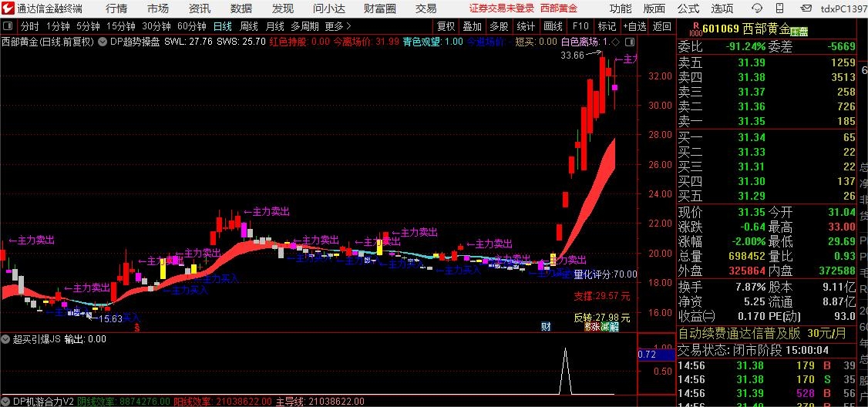Open F10 company information
Image resolution: width=868 pixels, height=407 pixels.
(580, 26)
